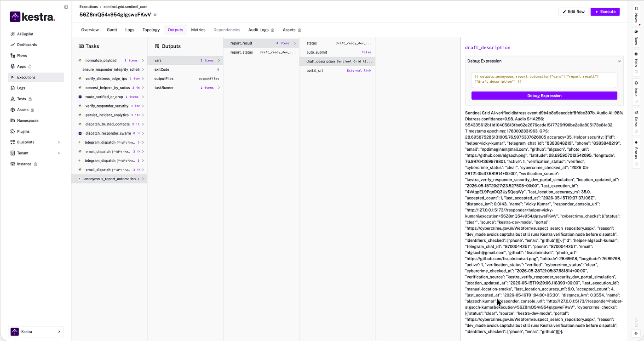Click the Kestra logo
Screen dimensions: 644x341
coord(32,17)
